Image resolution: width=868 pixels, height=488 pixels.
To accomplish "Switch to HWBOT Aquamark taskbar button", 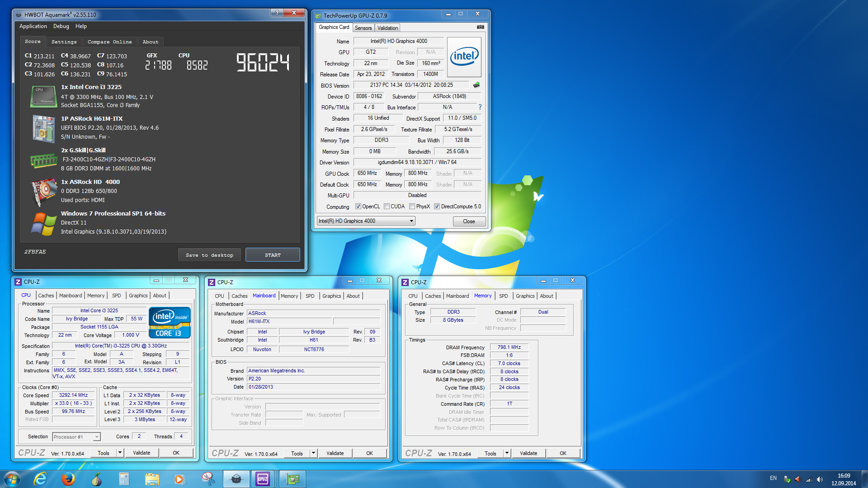I will [x=236, y=479].
